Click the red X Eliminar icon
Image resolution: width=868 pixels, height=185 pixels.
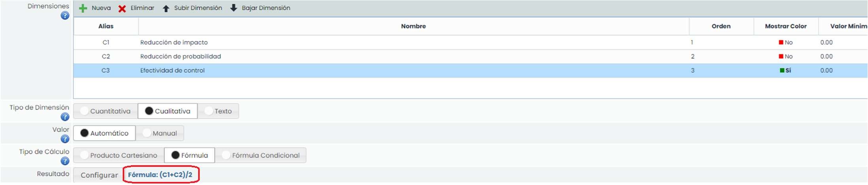[122, 9]
